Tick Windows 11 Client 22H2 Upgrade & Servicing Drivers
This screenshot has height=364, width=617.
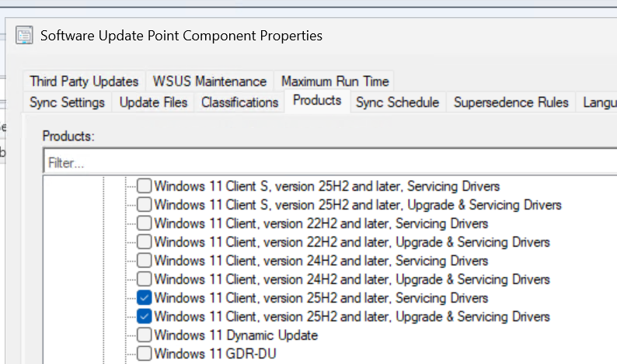pyautogui.click(x=145, y=242)
